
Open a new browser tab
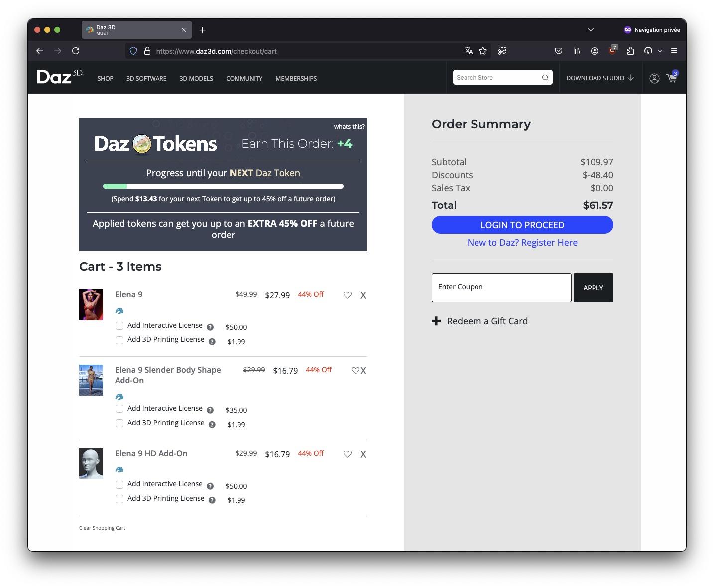[x=202, y=30]
